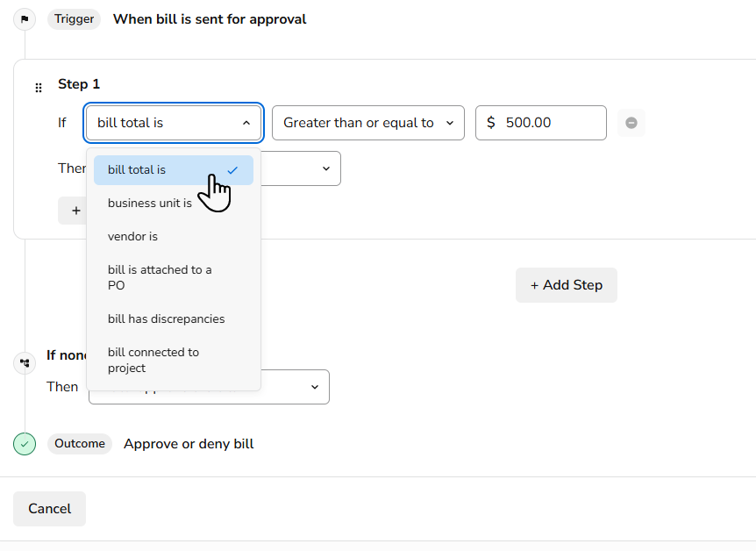Click the Cancel button
This screenshot has height=551, width=756.
point(50,509)
